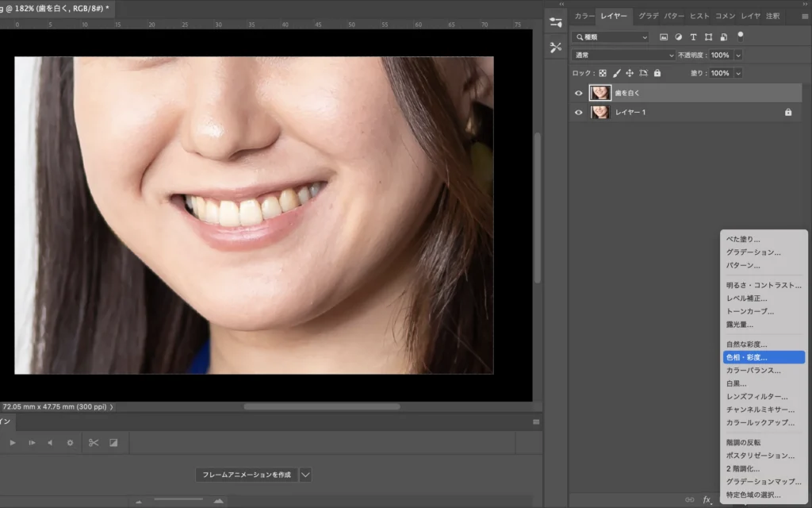Choose トーンカーブ... adjustment menu entry
Viewport: 812px width, 508px height.
tap(750, 311)
